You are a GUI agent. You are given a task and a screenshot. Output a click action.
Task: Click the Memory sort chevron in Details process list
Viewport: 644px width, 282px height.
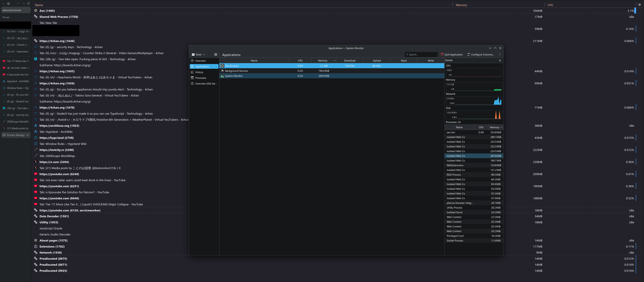[501, 127]
